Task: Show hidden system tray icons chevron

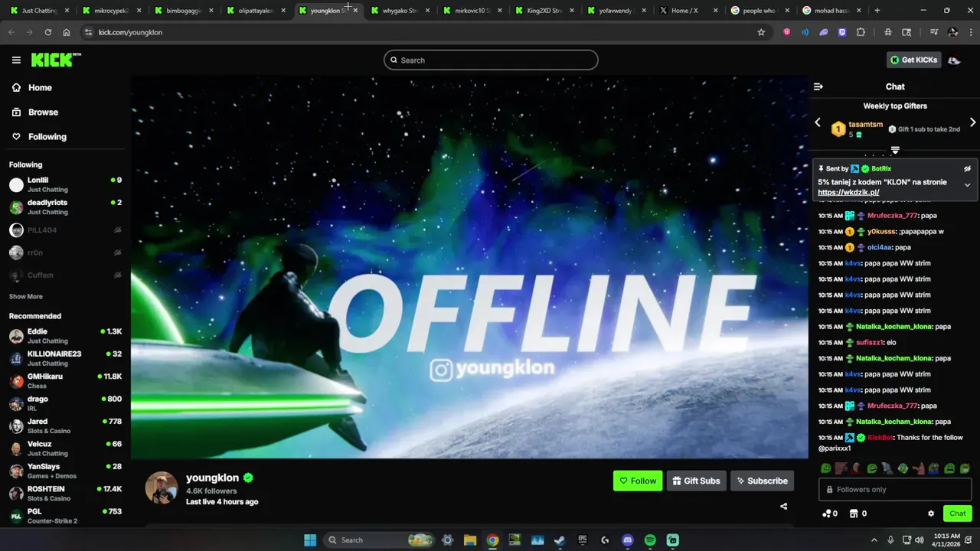Action: tap(874, 540)
